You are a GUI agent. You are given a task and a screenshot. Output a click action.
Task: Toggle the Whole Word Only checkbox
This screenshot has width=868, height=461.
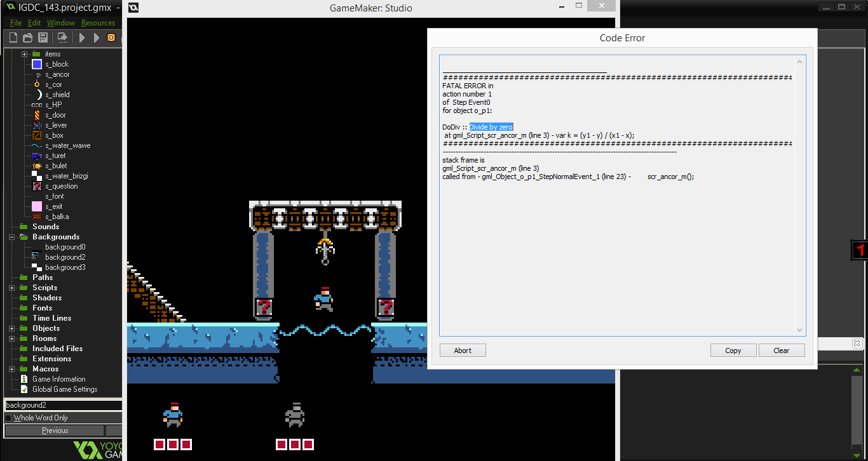click(8, 418)
